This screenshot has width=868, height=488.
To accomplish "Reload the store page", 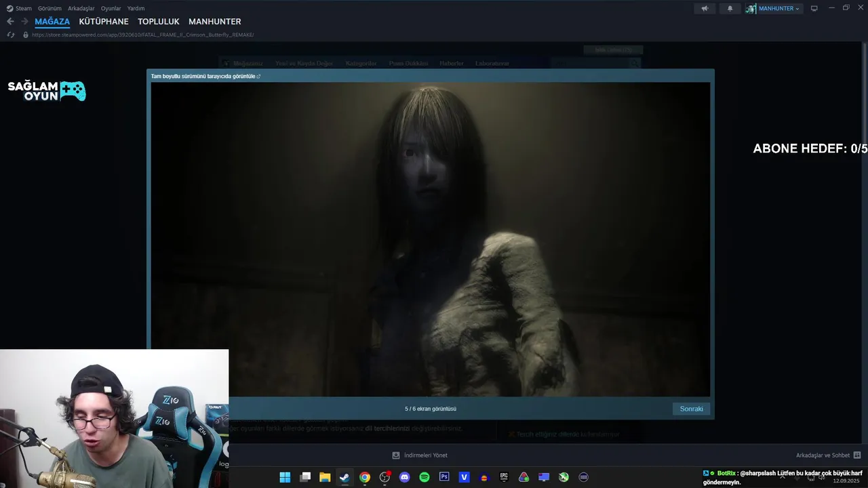I will click(x=10, y=35).
